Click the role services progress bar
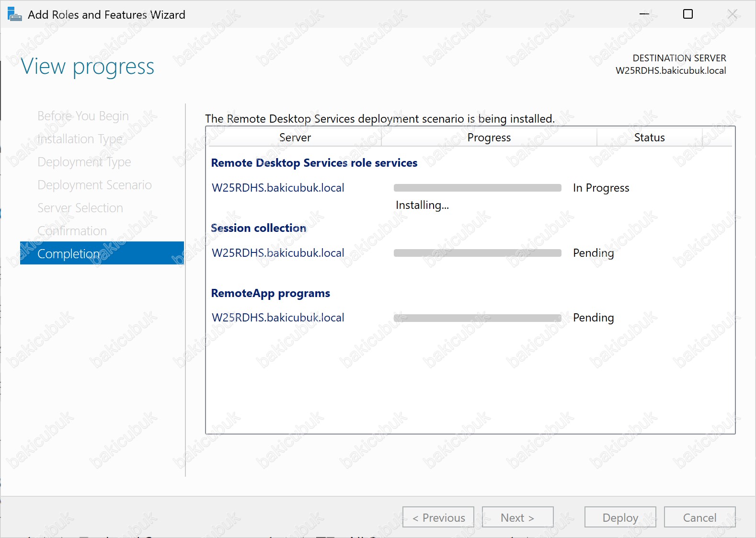The height and width of the screenshot is (538, 756). (x=477, y=188)
